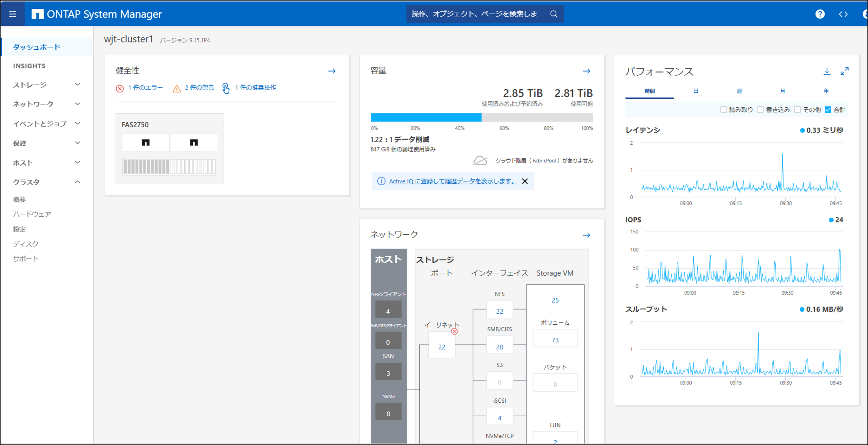Image resolution: width=868 pixels, height=445 pixels.
Task: Check the その他 checkbox
Action: pyautogui.click(x=797, y=109)
